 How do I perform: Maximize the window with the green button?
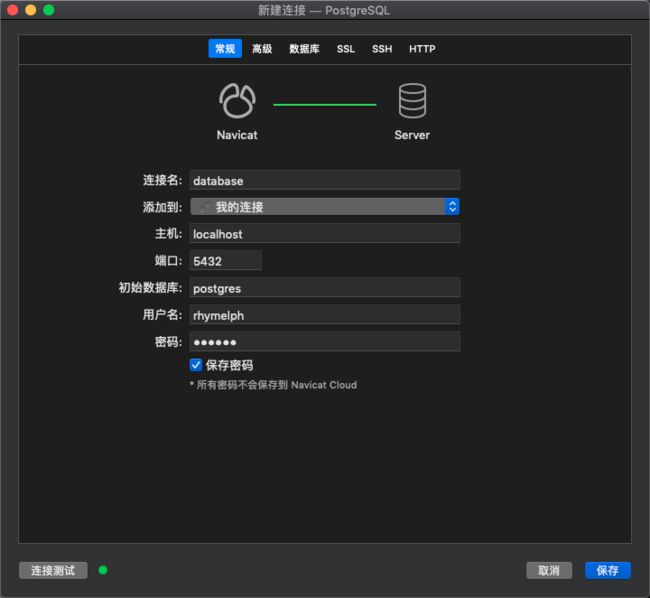tap(49, 10)
